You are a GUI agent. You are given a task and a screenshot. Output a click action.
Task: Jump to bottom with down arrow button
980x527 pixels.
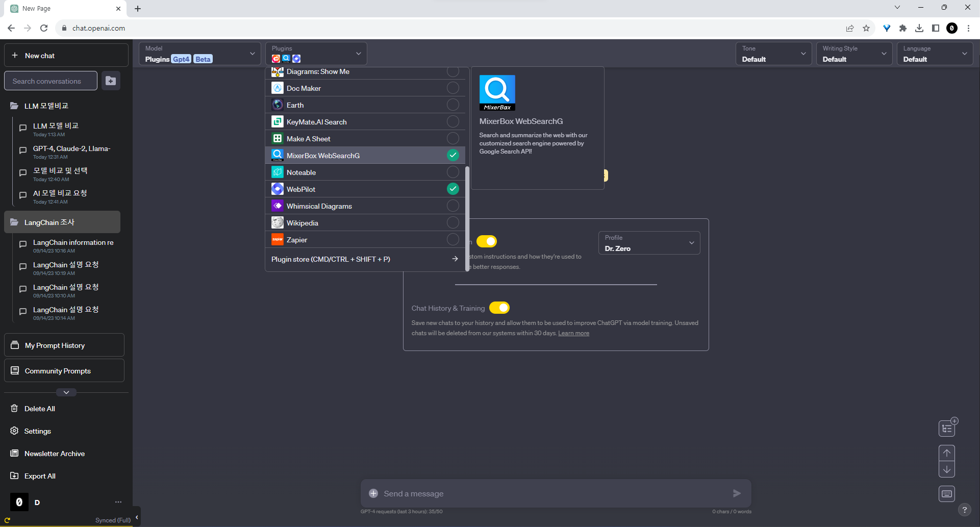point(947,469)
